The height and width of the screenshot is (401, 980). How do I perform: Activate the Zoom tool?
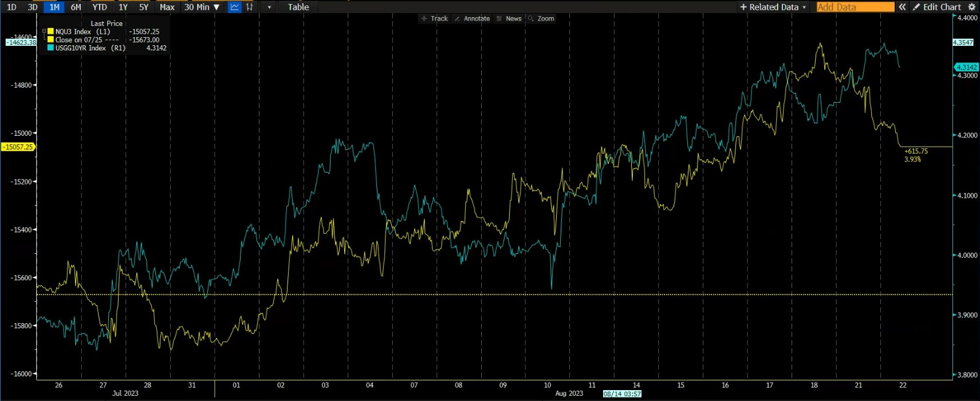click(541, 18)
